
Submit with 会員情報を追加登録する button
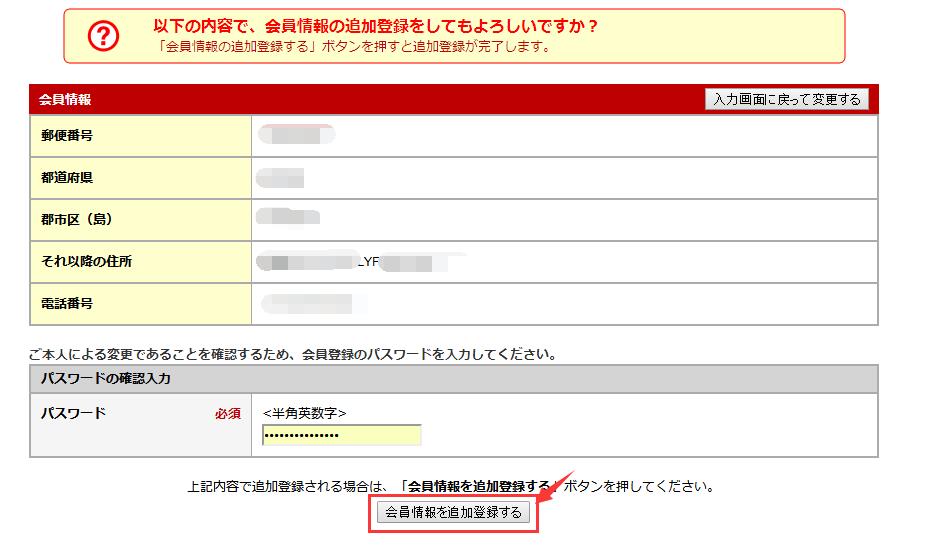453,512
